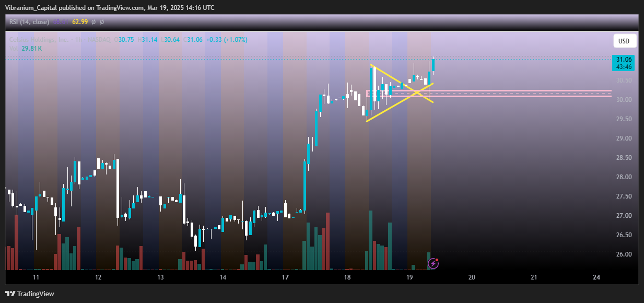
Task: Click the yellow RSI value 62.99
Action: tap(79, 22)
